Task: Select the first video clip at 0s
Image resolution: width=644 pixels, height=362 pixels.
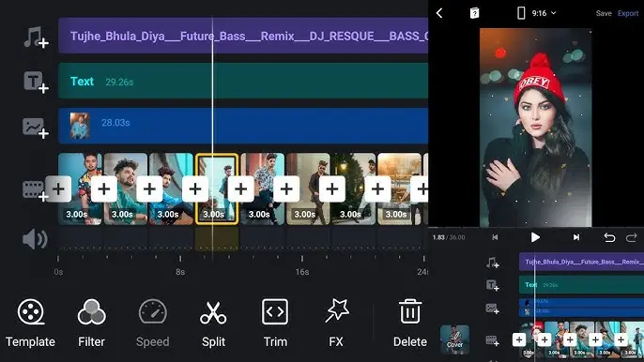Action: [80, 189]
